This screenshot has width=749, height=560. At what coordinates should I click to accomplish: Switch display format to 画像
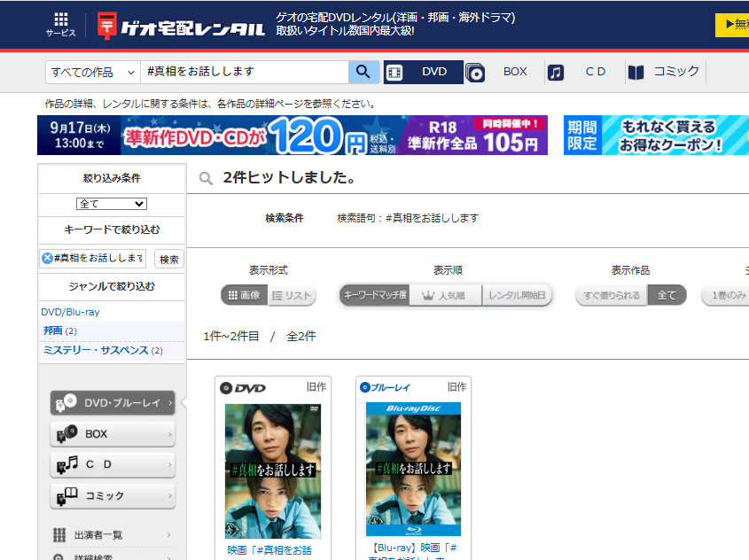coord(244,295)
